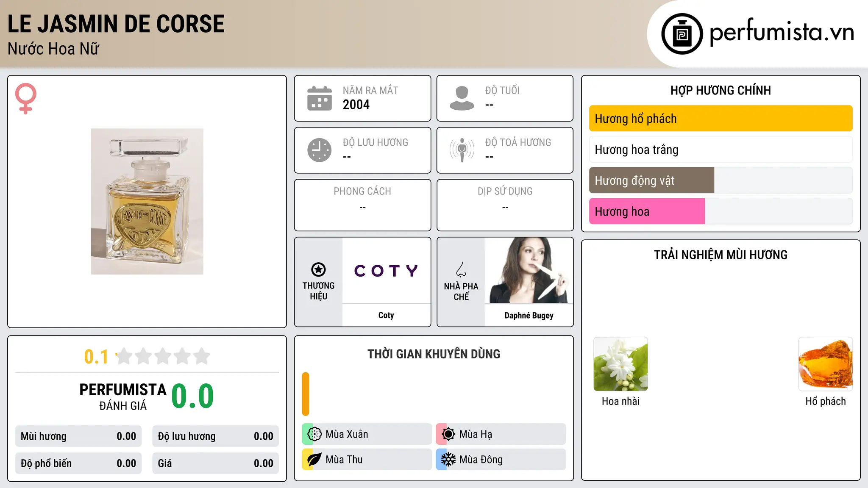This screenshot has height=488, width=868.
Task: Click the Hổ phách amber note image
Action: pyautogui.click(x=826, y=364)
